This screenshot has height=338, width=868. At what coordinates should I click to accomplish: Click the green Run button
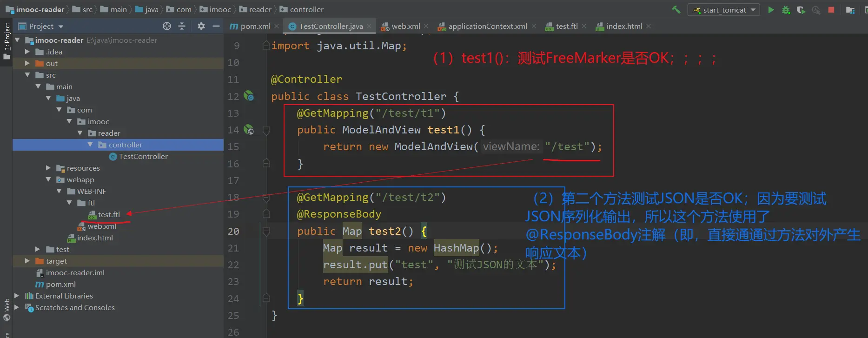[771, 10]
